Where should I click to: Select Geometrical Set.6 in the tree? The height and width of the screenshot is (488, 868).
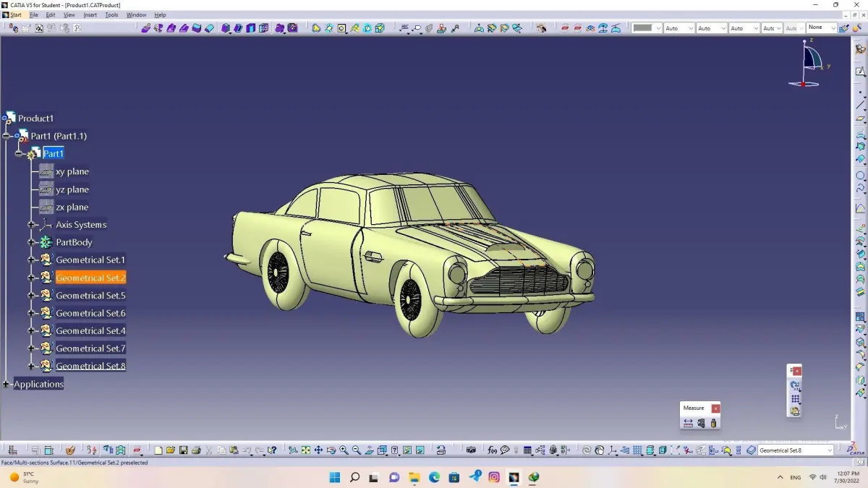(x=90, y=313)
